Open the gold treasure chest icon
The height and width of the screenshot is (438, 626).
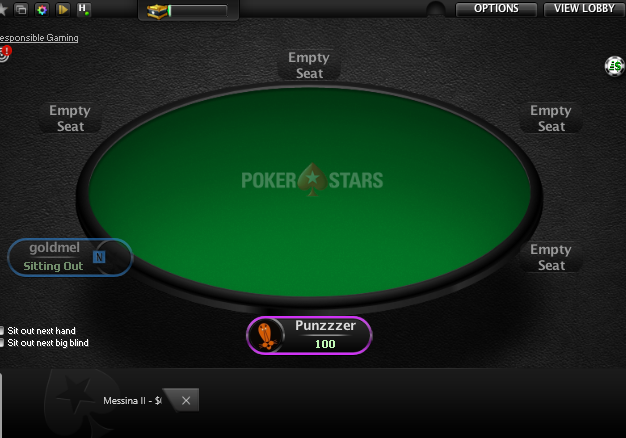point(157,11)
